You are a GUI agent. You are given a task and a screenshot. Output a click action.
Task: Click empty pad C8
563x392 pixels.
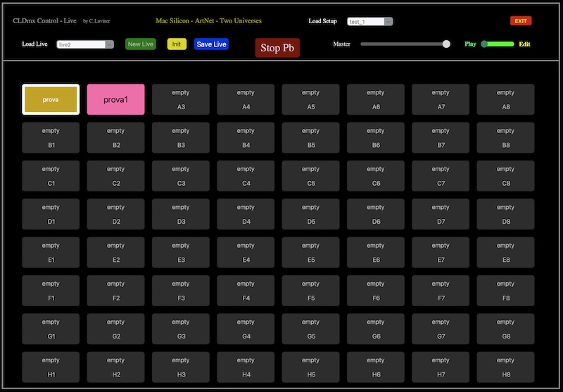[505, 176]
